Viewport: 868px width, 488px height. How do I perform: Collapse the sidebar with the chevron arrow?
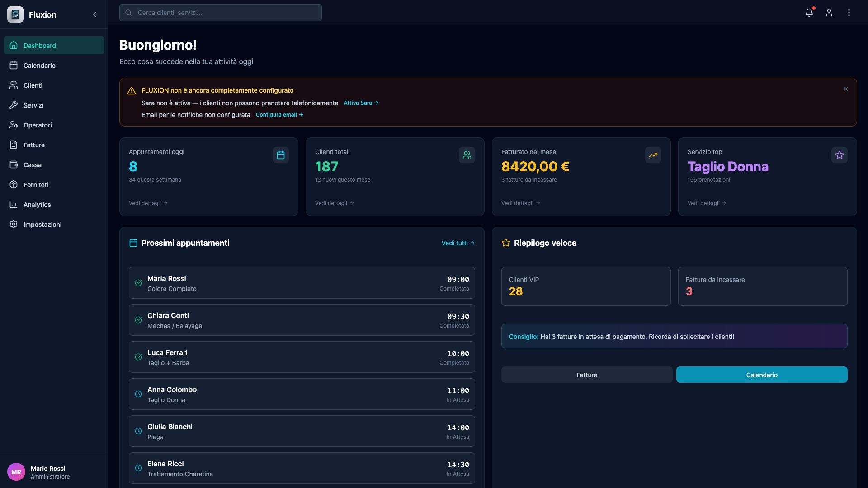point(94,14)
